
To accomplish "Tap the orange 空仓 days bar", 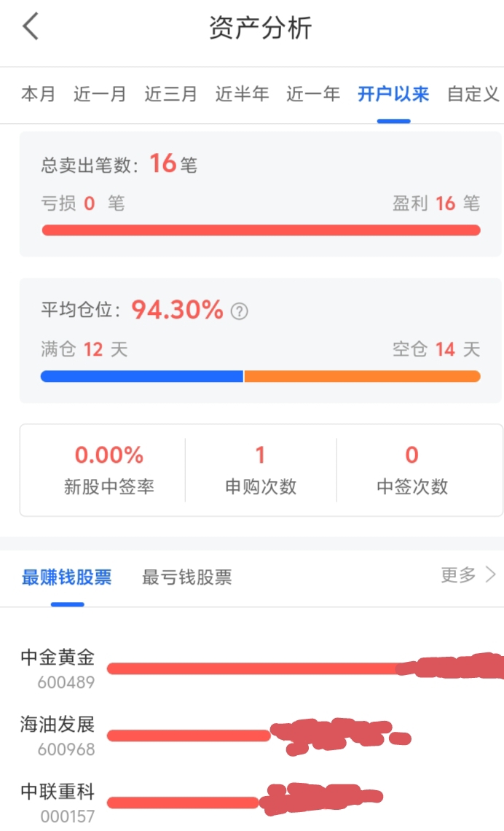I will click(362, 376).
